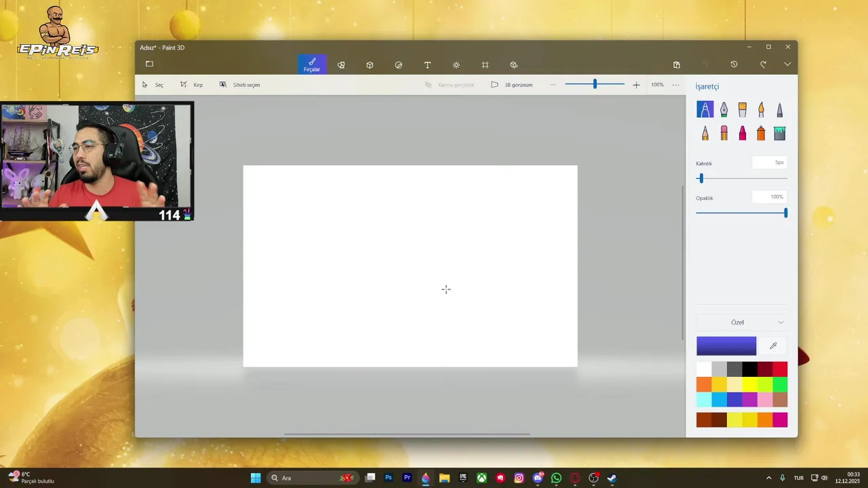
Task: Choose the black color swatch
Action: (749, 369)
